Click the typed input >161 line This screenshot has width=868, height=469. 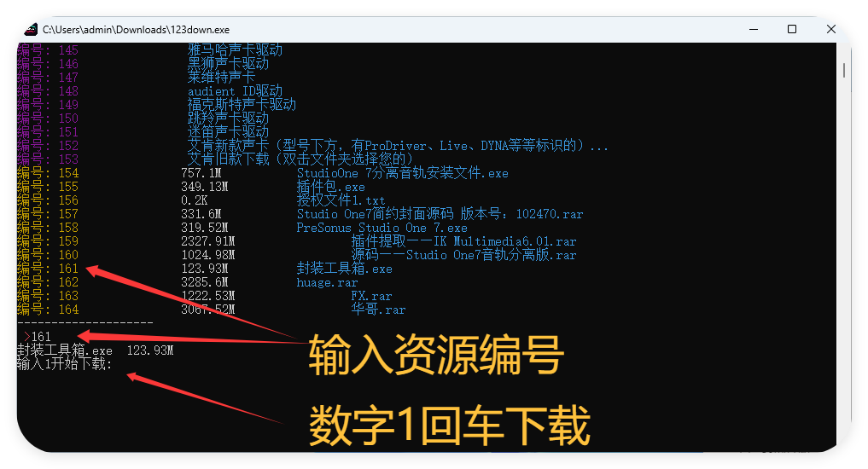click(37, 337)
